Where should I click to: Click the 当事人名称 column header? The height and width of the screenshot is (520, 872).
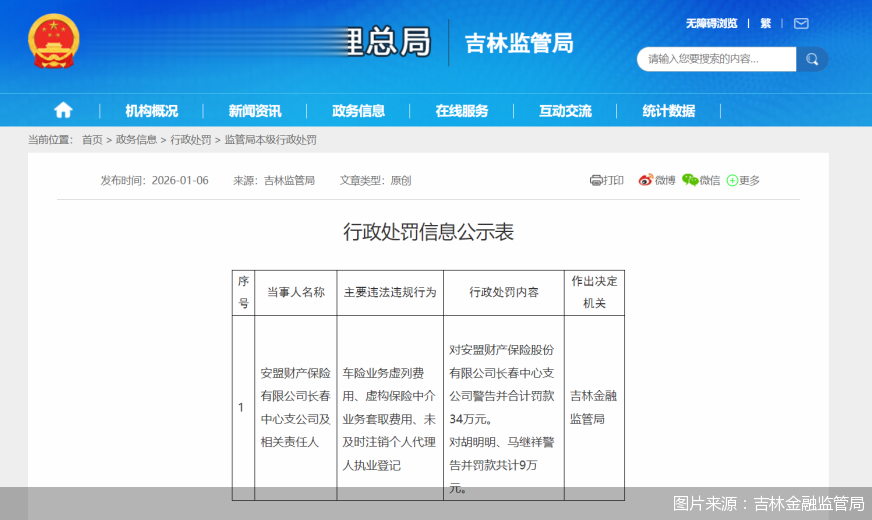(x=296, y=293)
